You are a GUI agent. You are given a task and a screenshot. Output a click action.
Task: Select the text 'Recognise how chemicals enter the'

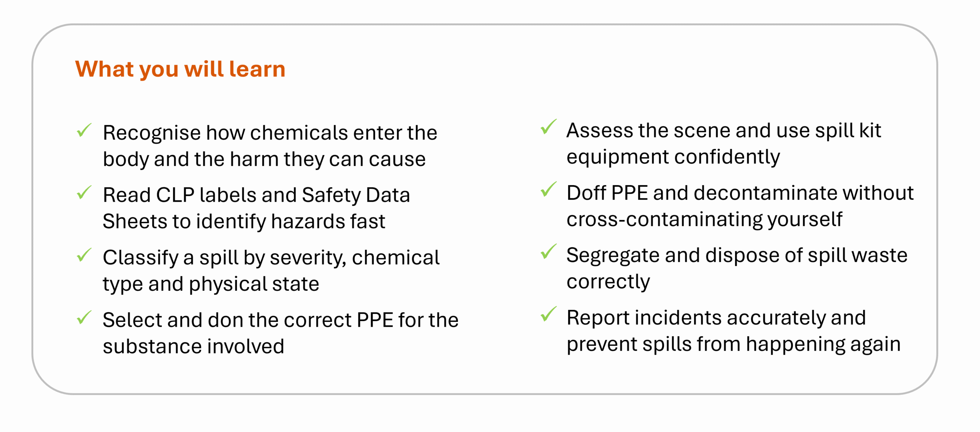pos(270,132)
